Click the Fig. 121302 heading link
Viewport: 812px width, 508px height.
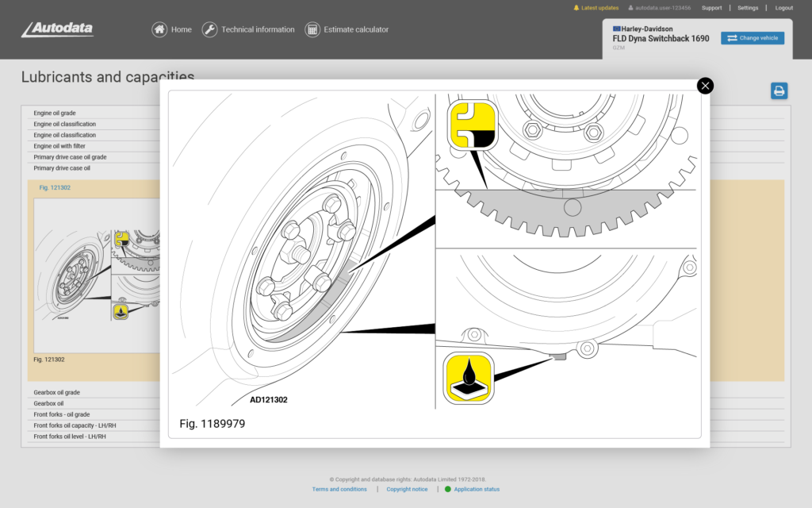pos(55,187)
